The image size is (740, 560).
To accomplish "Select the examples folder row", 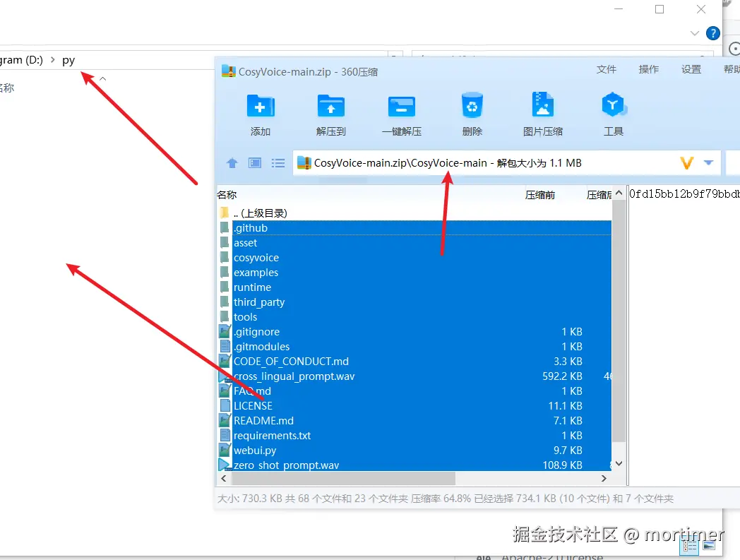I will coord(414,273).
